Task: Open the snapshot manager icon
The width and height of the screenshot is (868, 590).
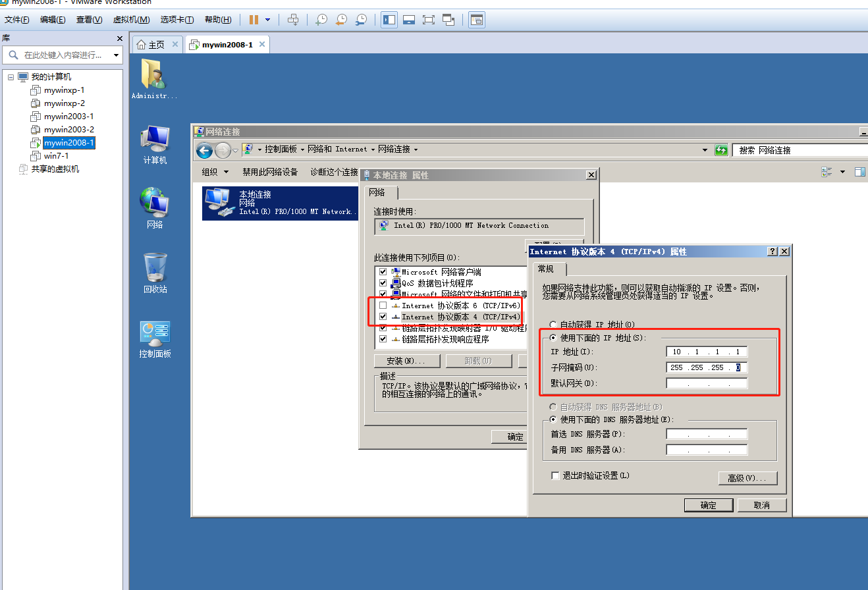Action: point(361,20)
